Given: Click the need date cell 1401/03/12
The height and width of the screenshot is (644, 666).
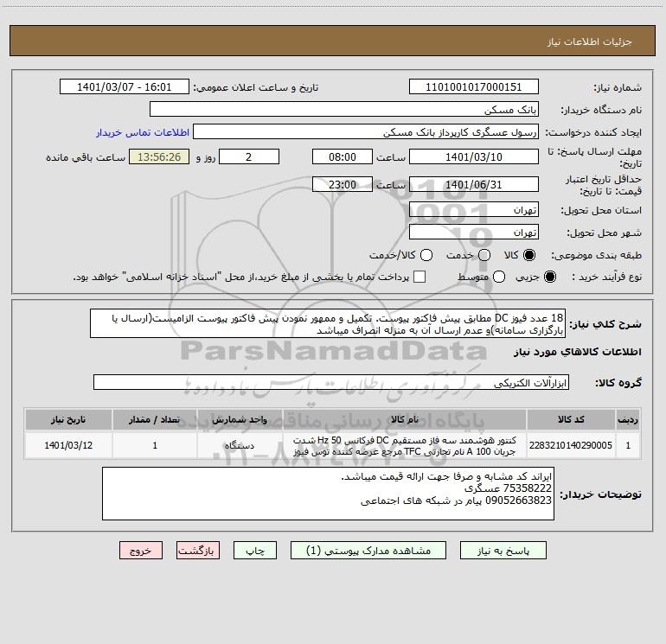Looking at the screenshot, I should [x=68, y=445].
